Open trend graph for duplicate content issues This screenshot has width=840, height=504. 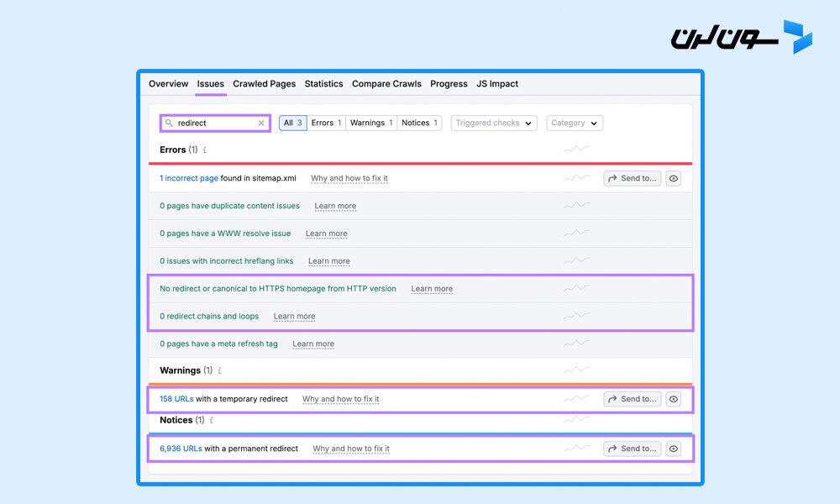pos(577,205)
